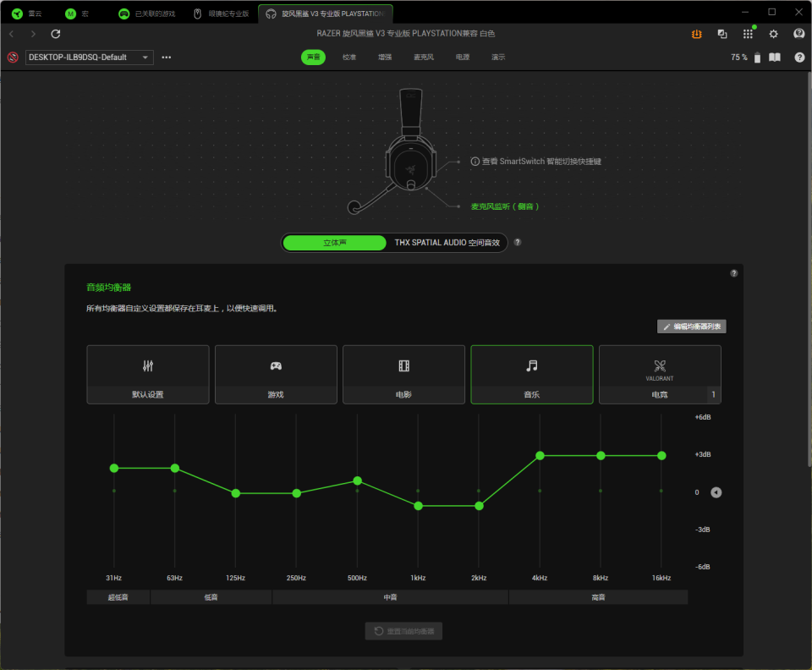812x670 pixels.
Task: Open the feedback support icon at top right
Action: pyautogui.click(x=799, y=34)
